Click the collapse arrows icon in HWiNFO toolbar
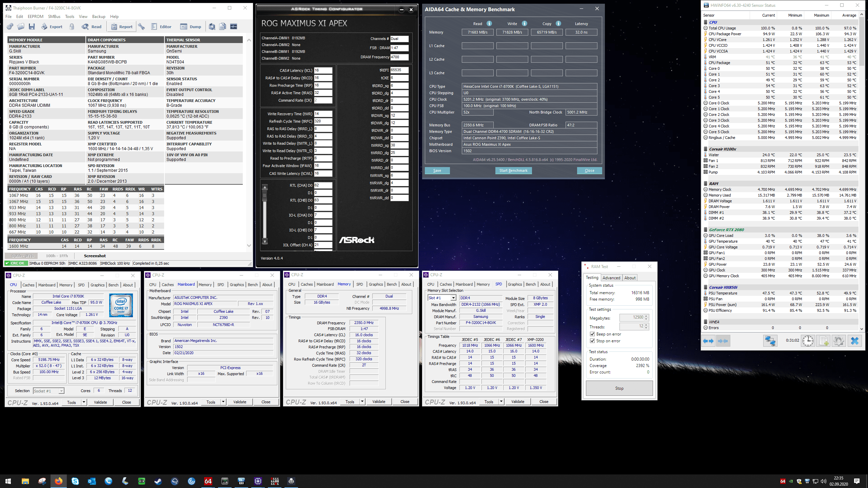Viewport: 868px width, 488px height. (723, 341)
